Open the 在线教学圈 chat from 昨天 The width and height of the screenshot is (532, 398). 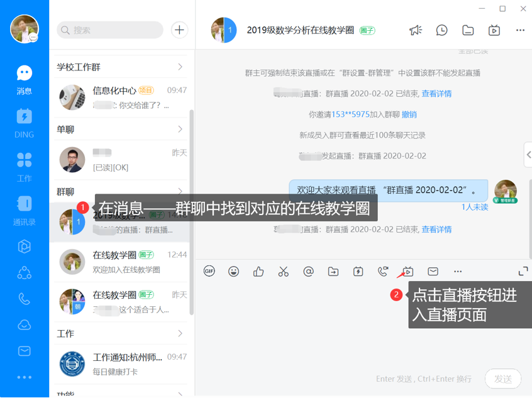(121, 302)
